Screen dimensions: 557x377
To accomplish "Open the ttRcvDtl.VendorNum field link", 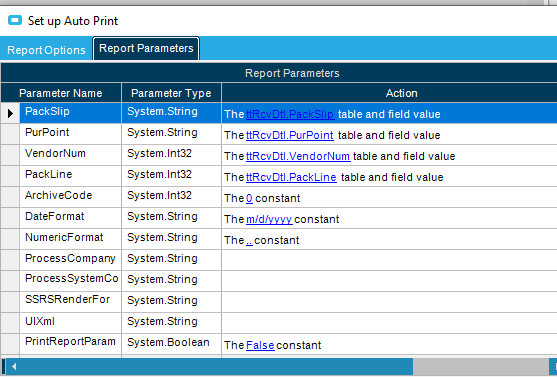I will (x=298, y=156).
